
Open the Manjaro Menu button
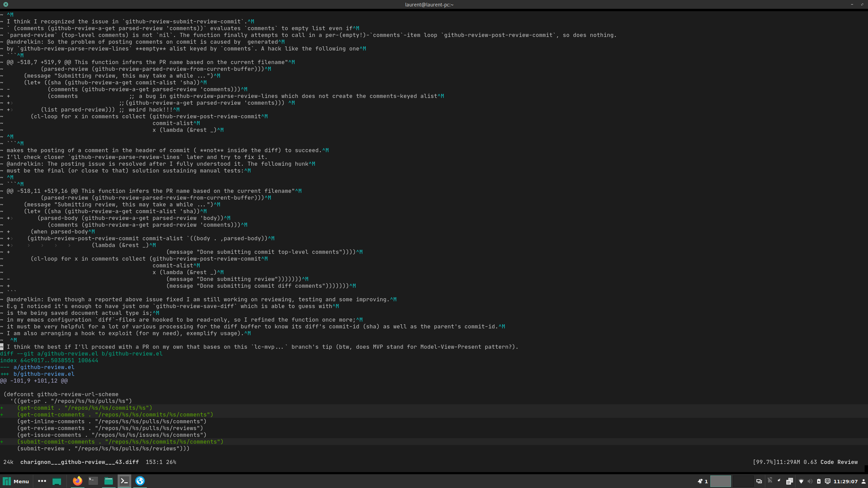pos(16,481)
